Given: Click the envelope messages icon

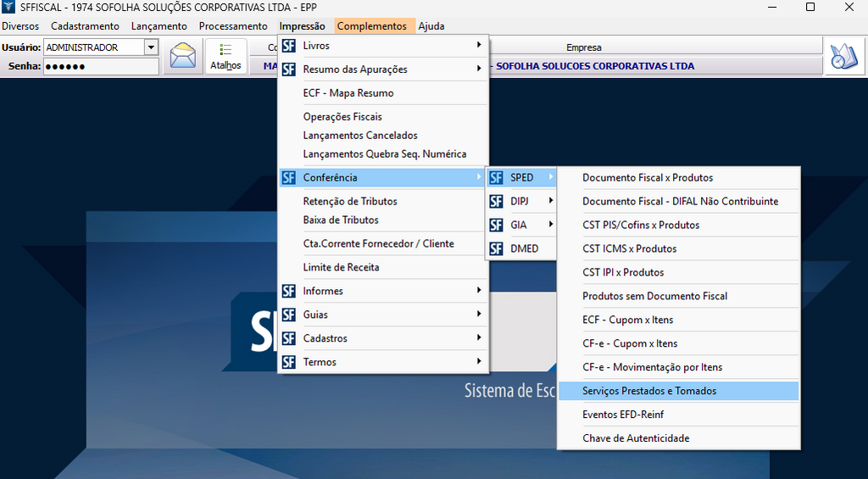Looking at the screenshot, I should [182, 57].
